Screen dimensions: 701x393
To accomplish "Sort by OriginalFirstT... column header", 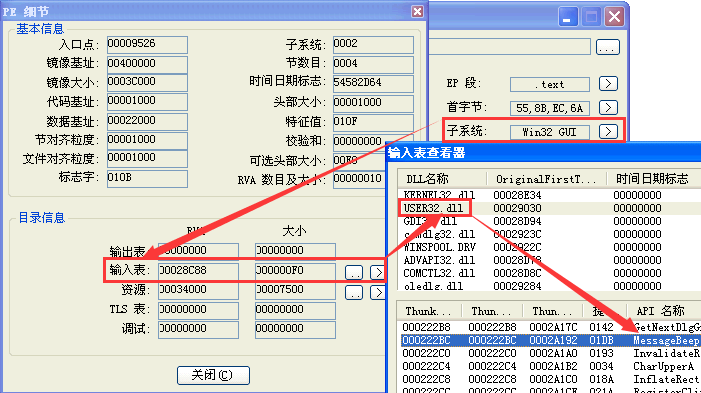I will point(546,179).
